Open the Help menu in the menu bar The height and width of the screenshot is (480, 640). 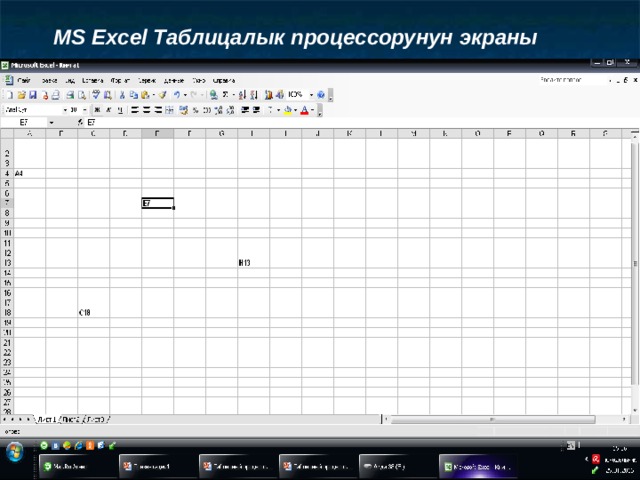coord(224,80)
